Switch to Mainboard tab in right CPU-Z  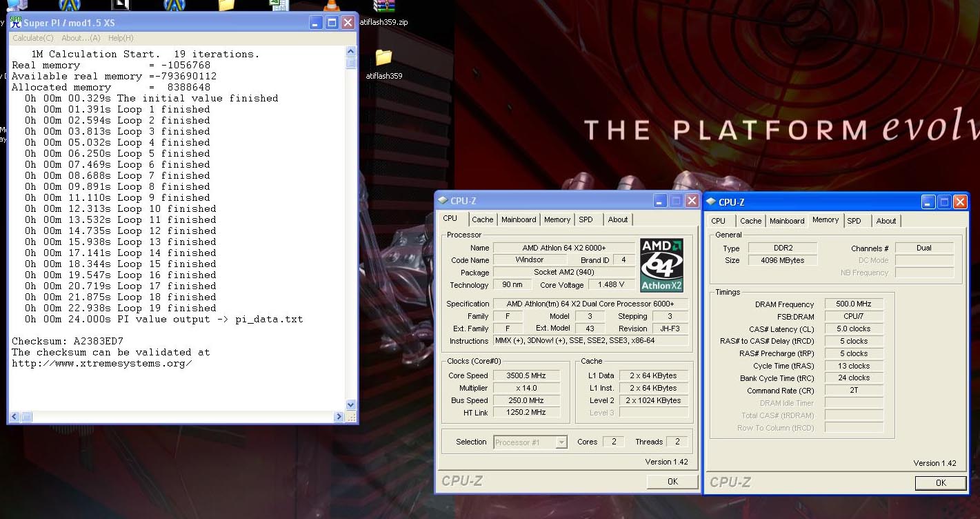(787, 221)
